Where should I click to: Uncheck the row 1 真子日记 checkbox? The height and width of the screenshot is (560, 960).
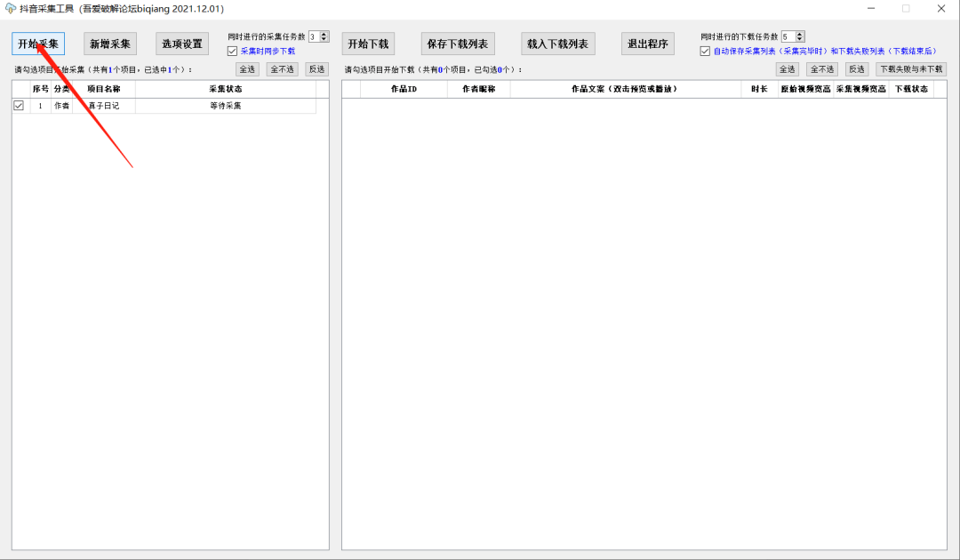(x=19, y=105)
